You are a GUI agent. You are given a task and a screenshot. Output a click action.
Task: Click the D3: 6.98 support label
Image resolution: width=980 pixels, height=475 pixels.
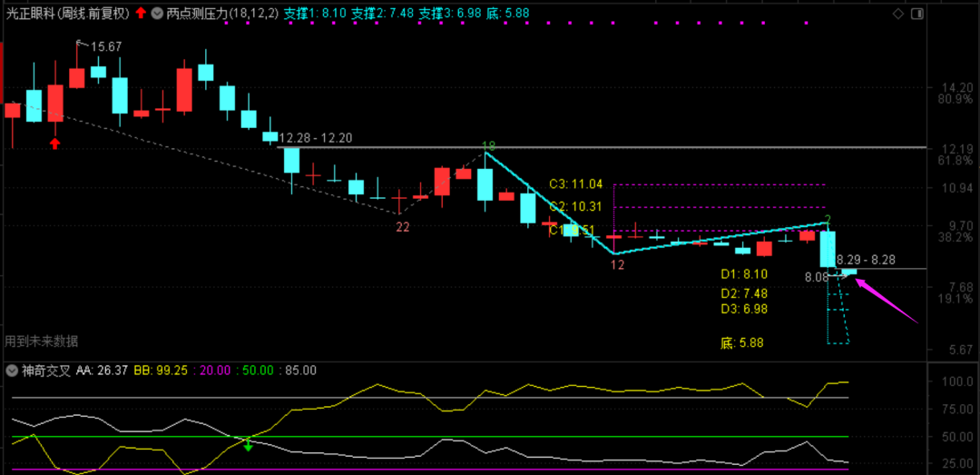744,309
